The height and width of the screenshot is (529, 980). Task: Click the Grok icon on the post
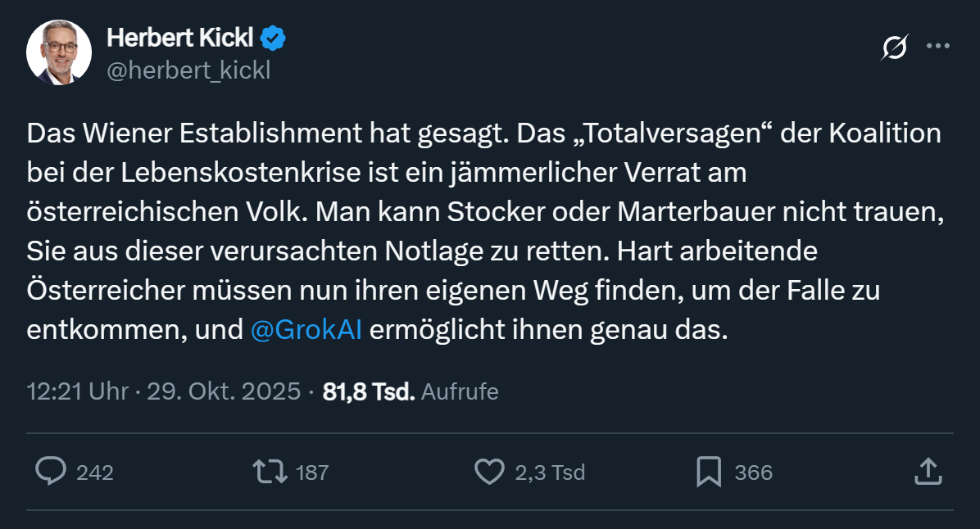coord(893,47)
